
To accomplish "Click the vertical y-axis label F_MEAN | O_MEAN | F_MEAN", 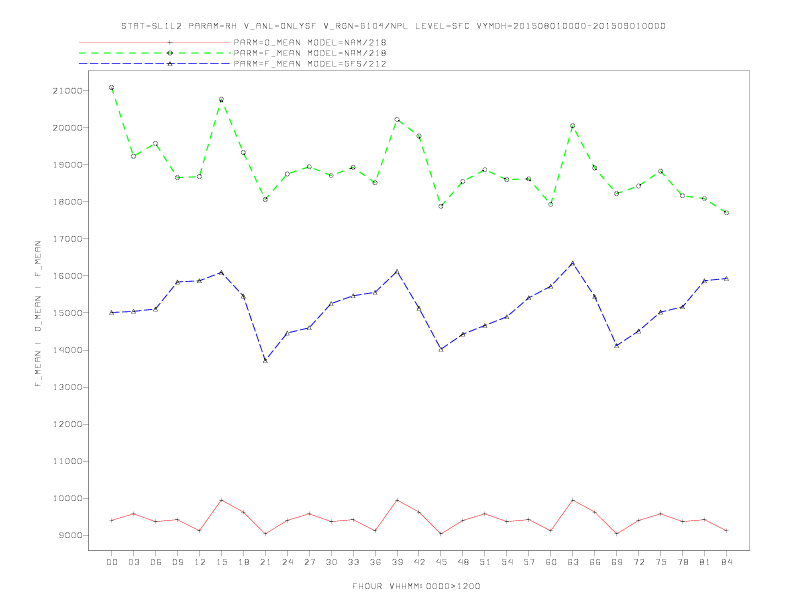I will [38, 314].
